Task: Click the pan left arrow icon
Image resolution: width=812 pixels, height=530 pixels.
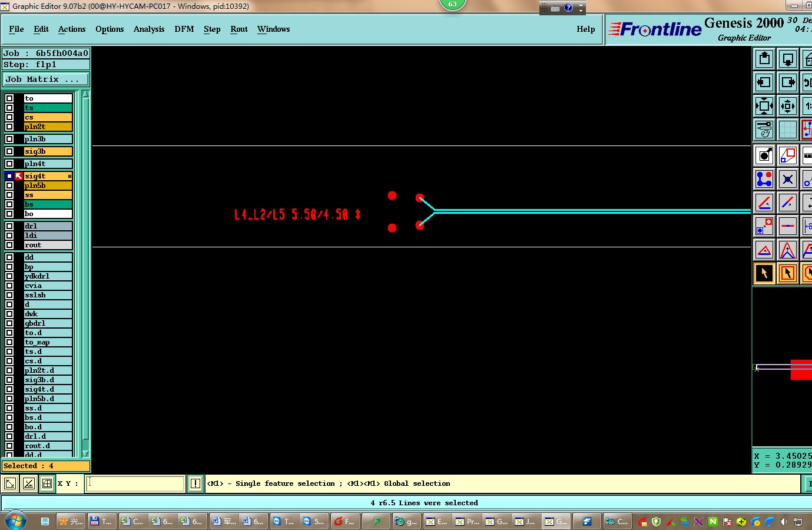Action: pos(764,82)
